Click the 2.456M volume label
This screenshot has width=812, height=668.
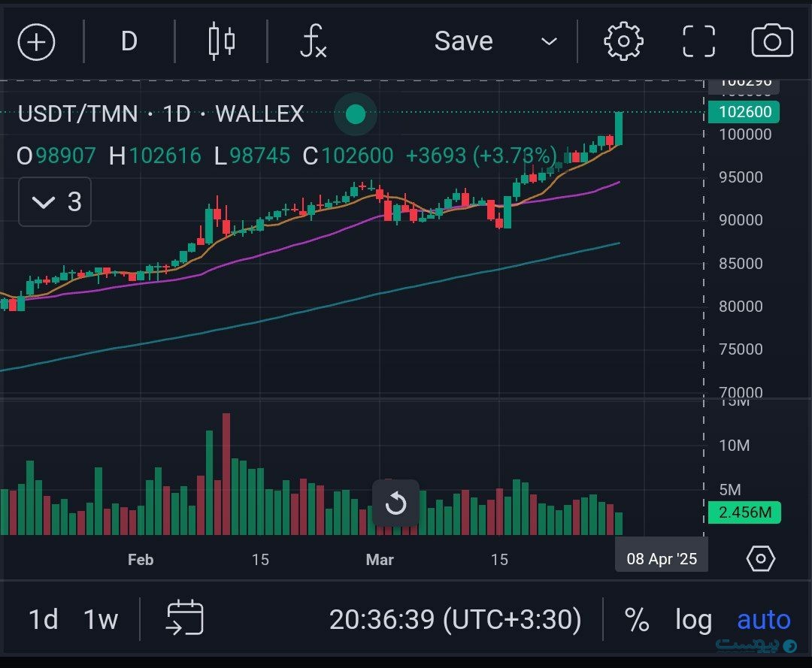click(744, 512)
